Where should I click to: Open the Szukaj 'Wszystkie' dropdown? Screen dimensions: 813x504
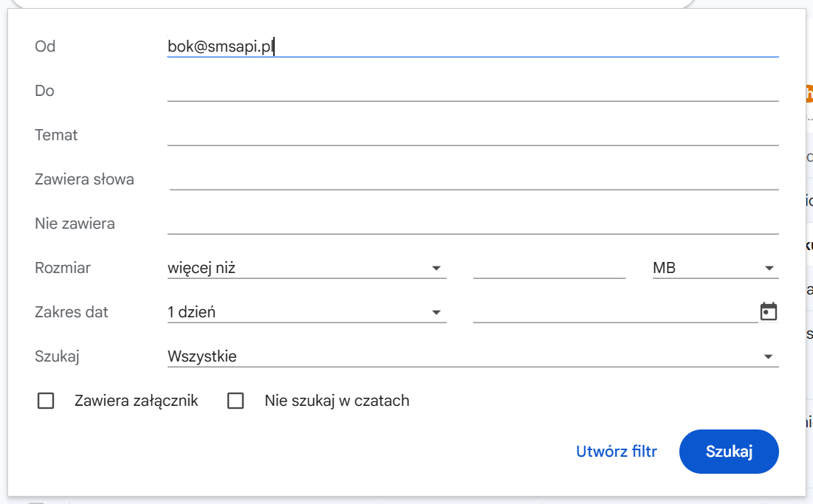point(473,356)
